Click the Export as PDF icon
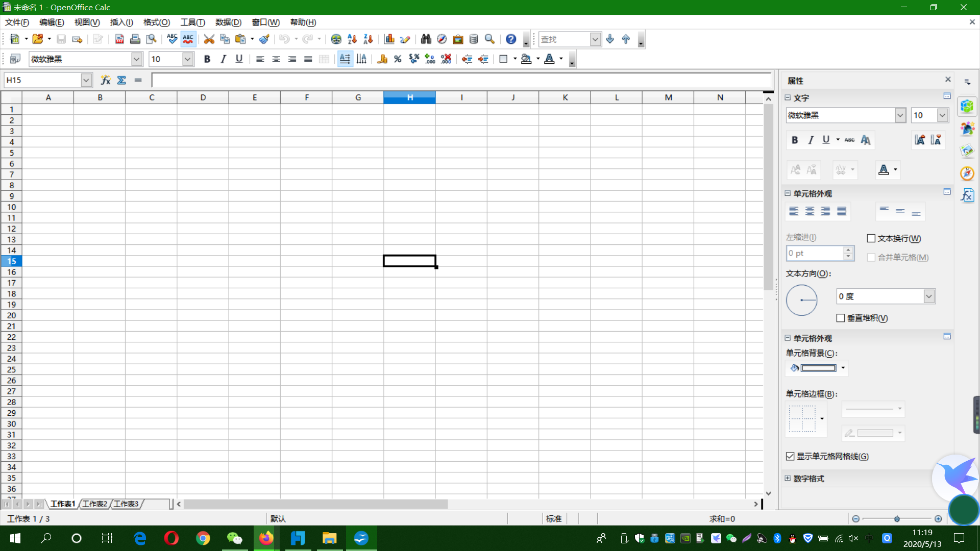Viewport: 980px width, 551px height. [x=119, y=39]
